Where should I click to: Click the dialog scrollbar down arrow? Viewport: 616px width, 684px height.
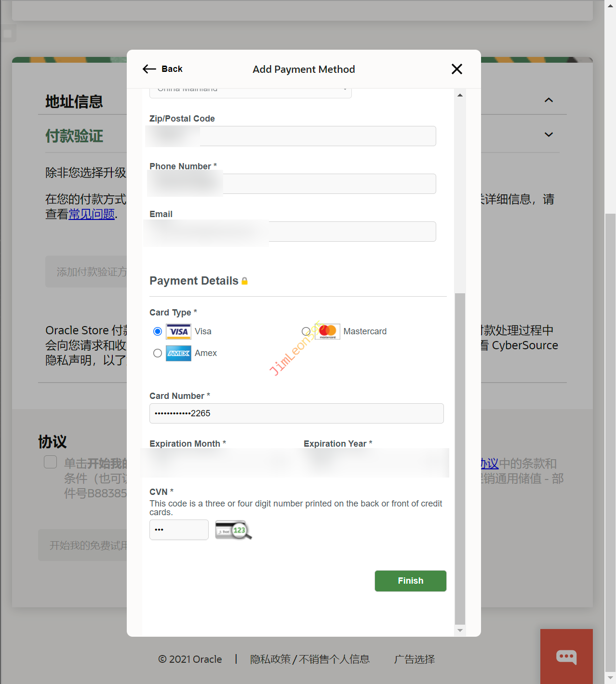[x=460, y=630]
